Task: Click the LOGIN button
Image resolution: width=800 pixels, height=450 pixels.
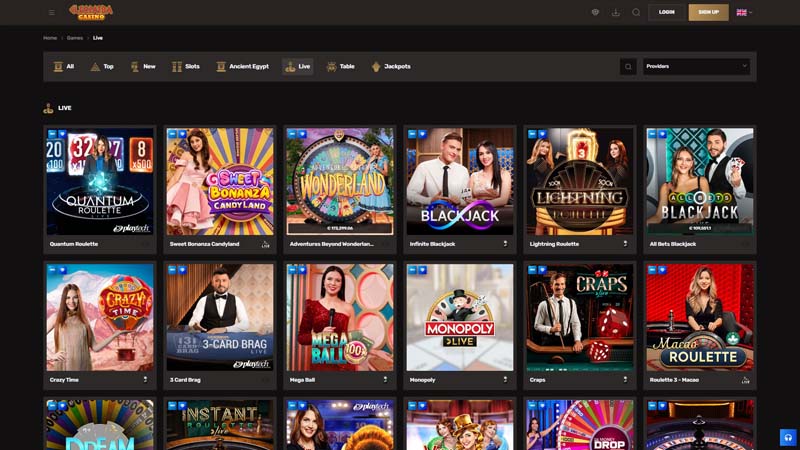Action: pos(667,12)
